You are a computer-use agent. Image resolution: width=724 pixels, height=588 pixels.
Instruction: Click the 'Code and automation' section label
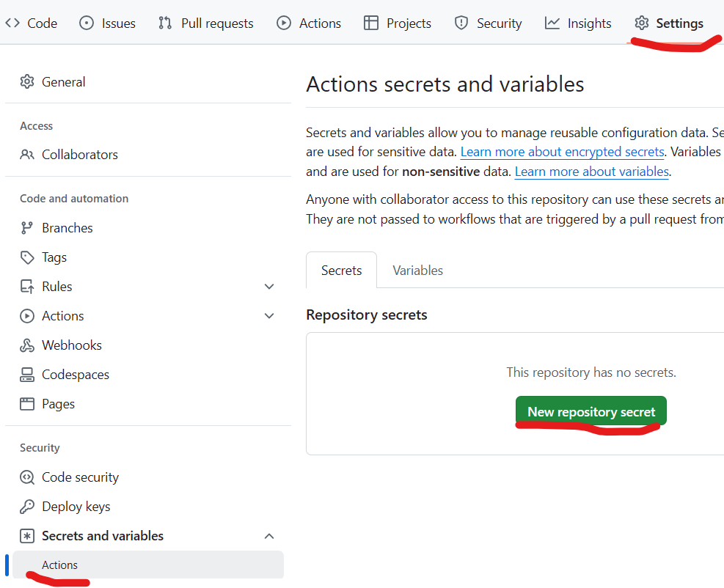coord(74,199)
